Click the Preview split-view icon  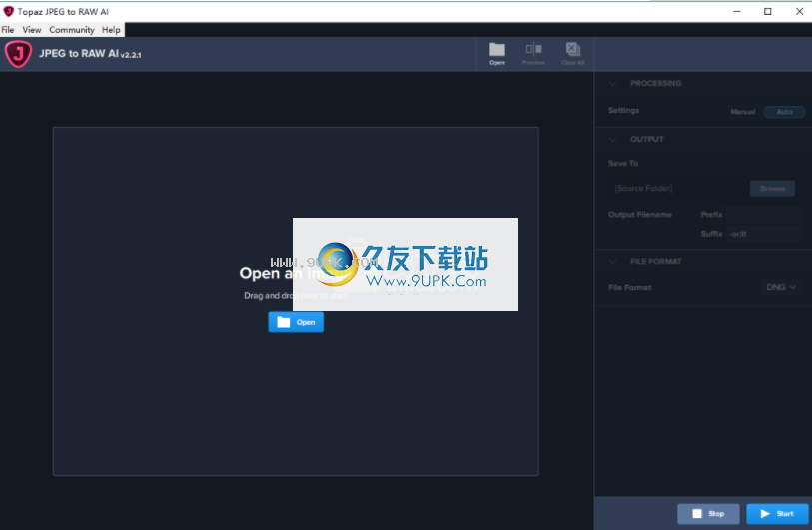(533, 49)
